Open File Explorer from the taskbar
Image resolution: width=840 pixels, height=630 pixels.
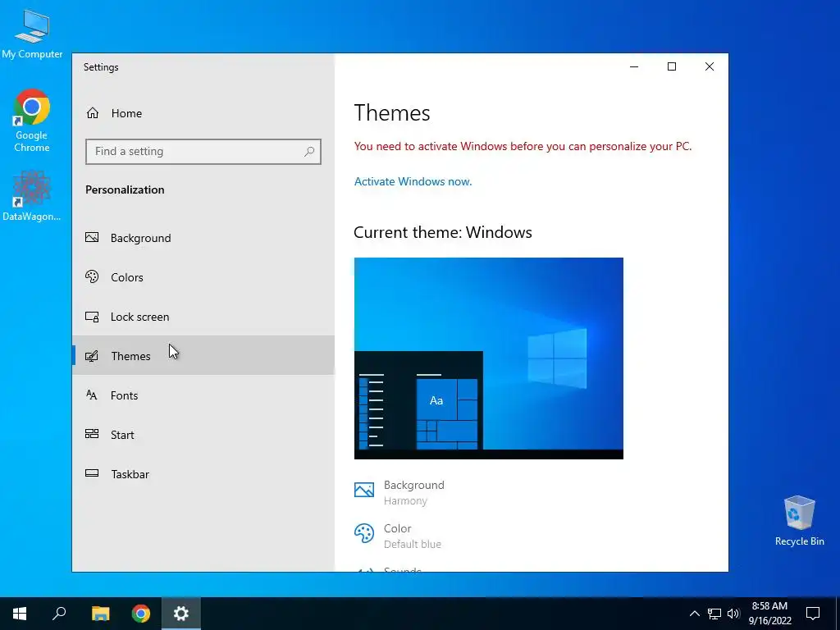click(100, 614)
